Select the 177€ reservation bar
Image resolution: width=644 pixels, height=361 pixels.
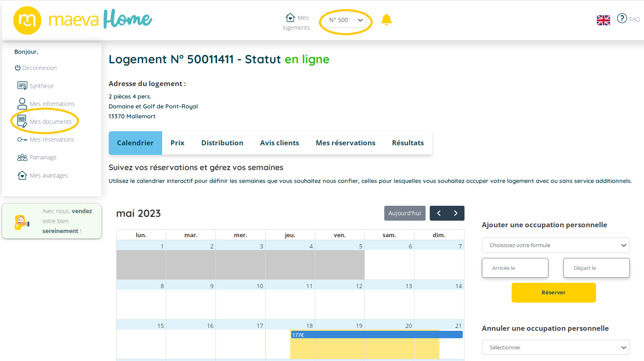376,335
